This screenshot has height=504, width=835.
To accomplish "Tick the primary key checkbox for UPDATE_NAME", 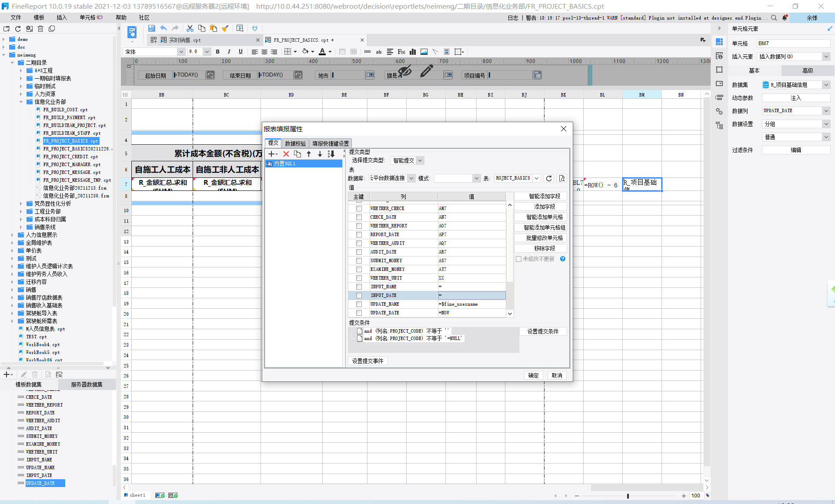I will (x=359, y=304).
